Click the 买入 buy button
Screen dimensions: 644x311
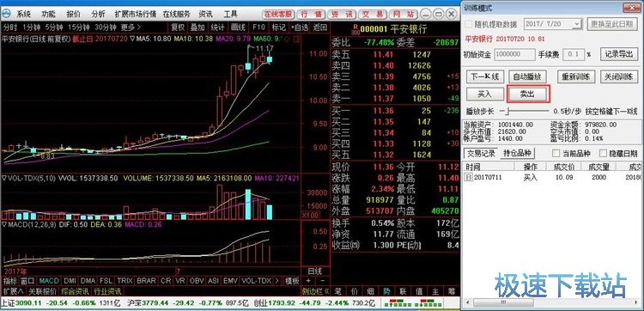point(484,95)
